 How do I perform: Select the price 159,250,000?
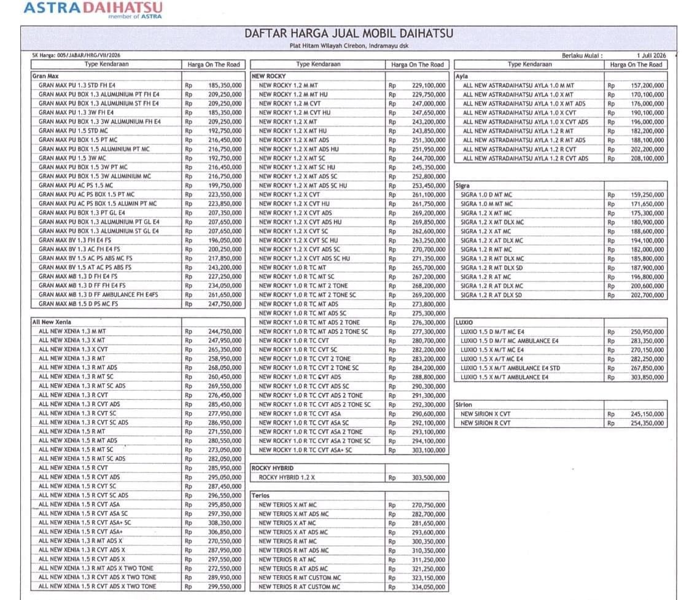[x=647, y=195]
